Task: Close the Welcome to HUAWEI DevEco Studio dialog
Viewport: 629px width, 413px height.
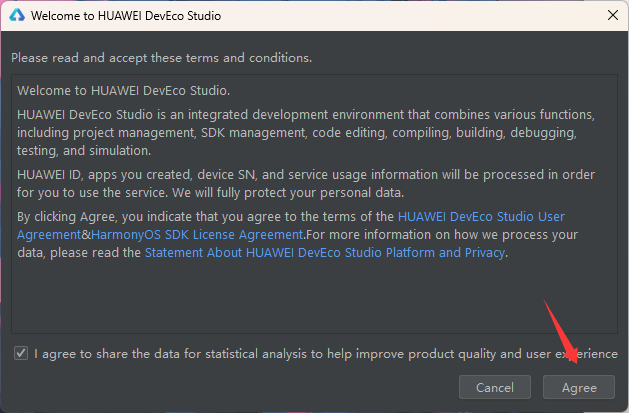Action: [x=613, y=15]
